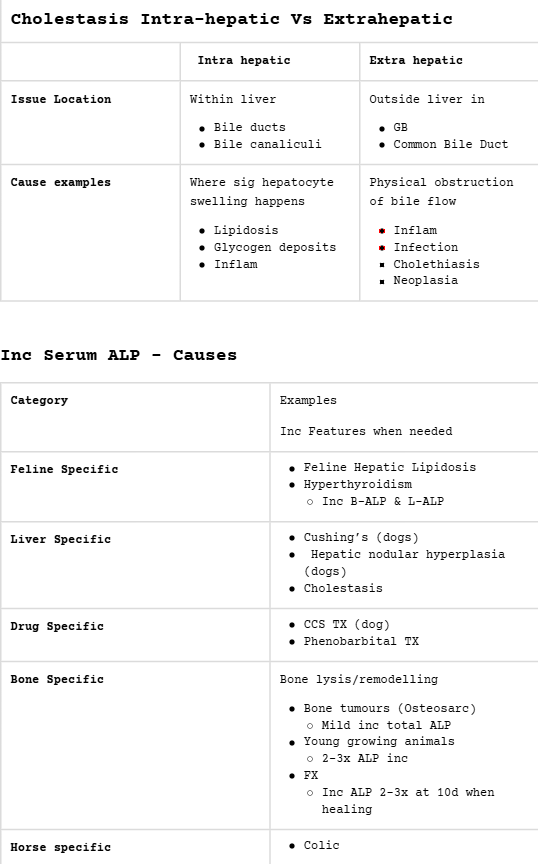Click the 'Liver Specific' row label
538x864 pixels.
click(61, 539)
